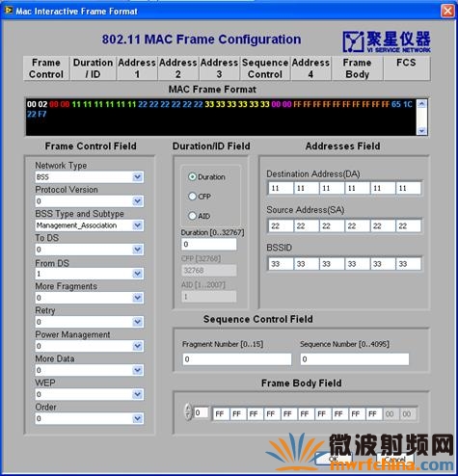
Task: Select the Frame Body header cell
Action: [x=357, y=68]
